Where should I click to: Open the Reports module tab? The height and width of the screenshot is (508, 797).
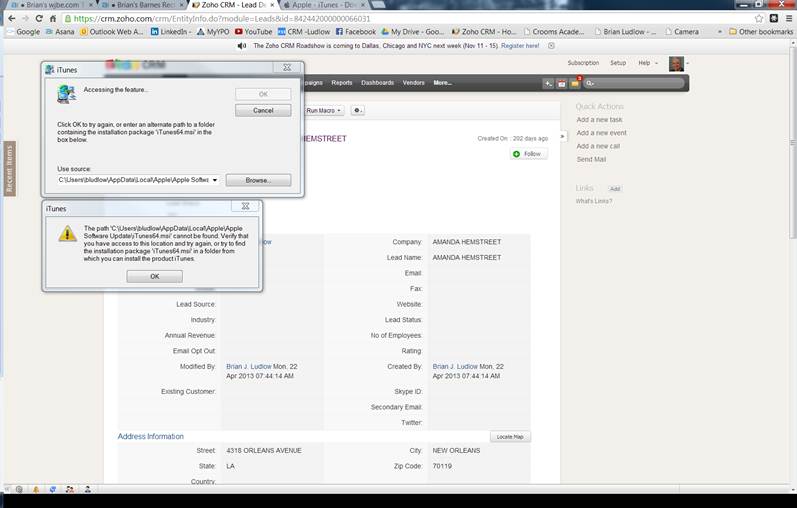[x=342, y=82]
